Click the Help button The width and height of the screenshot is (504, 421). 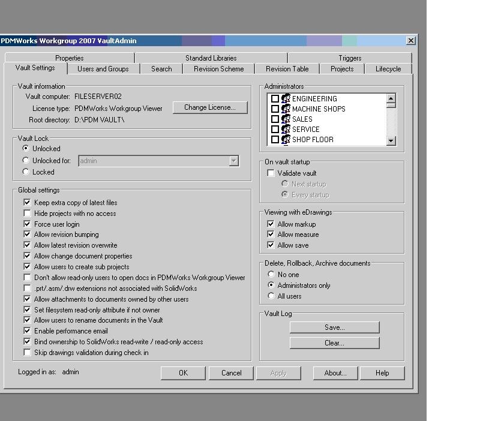(x=382, y=373)
